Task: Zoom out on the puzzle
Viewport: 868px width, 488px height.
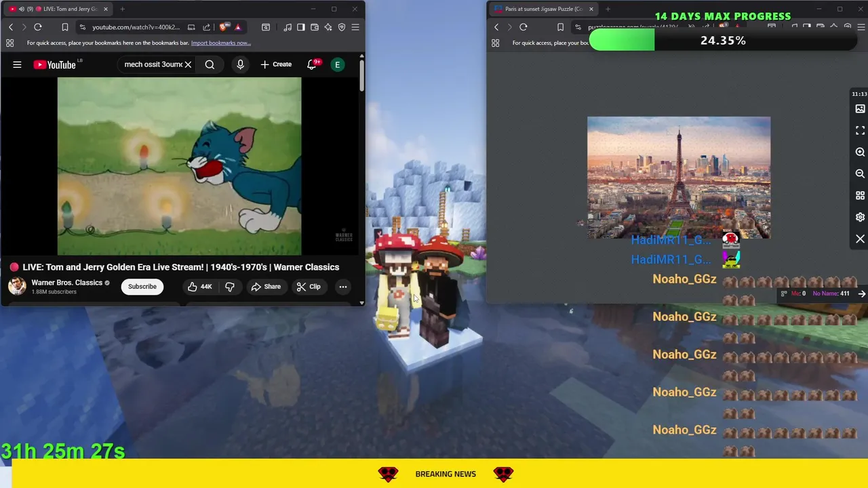Action: click(860, 174)
